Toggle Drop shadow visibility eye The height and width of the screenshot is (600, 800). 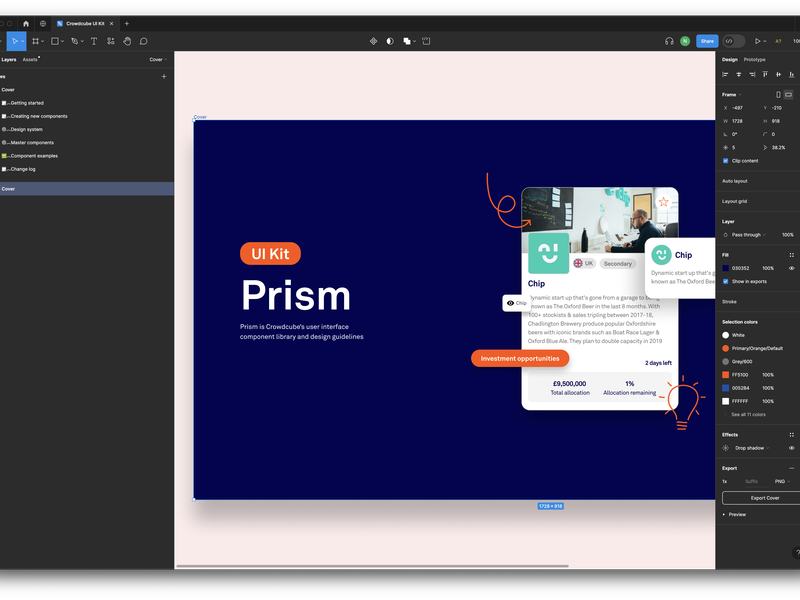(791, 448)
